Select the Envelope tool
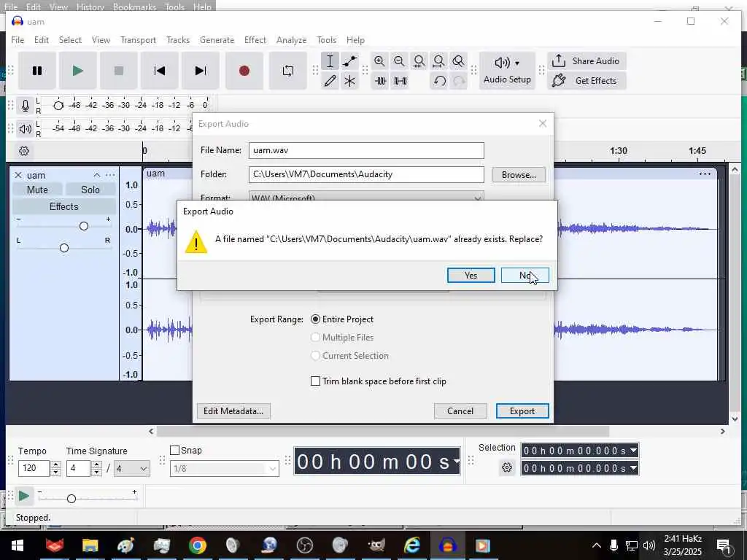Screen dimensions: 747x560 coord(349,61)
